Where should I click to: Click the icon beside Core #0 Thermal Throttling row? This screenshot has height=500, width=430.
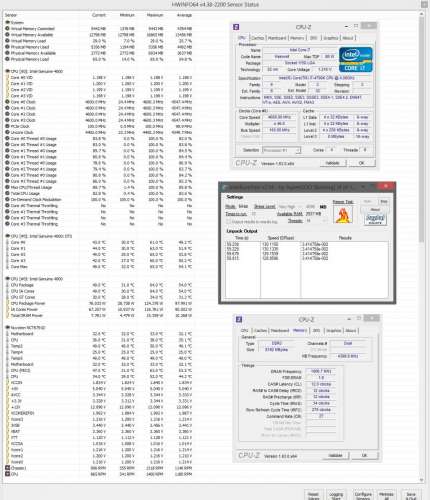coord(7,206)
